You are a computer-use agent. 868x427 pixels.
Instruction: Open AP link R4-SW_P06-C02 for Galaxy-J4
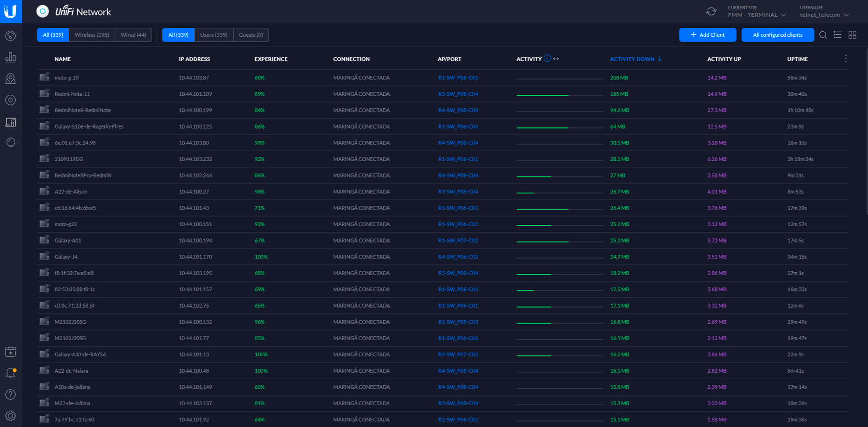pyautogui.click(x=458, y=256)
